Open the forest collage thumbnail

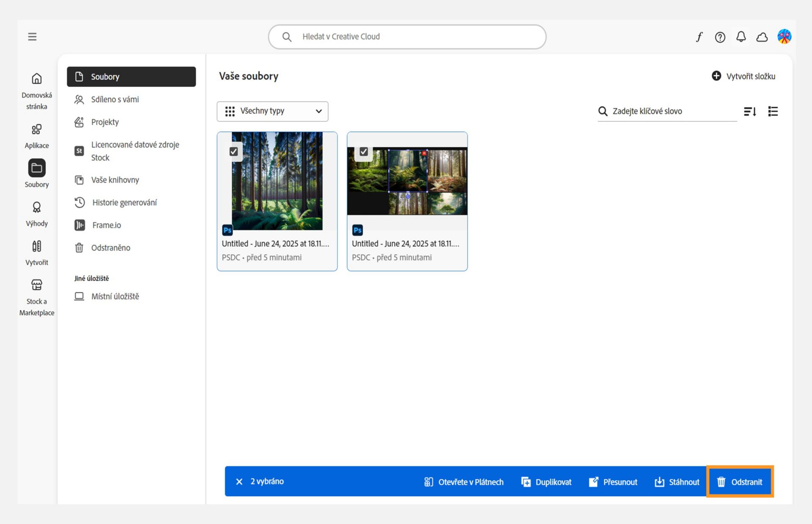pyautogui.click(x=407, y=181)
